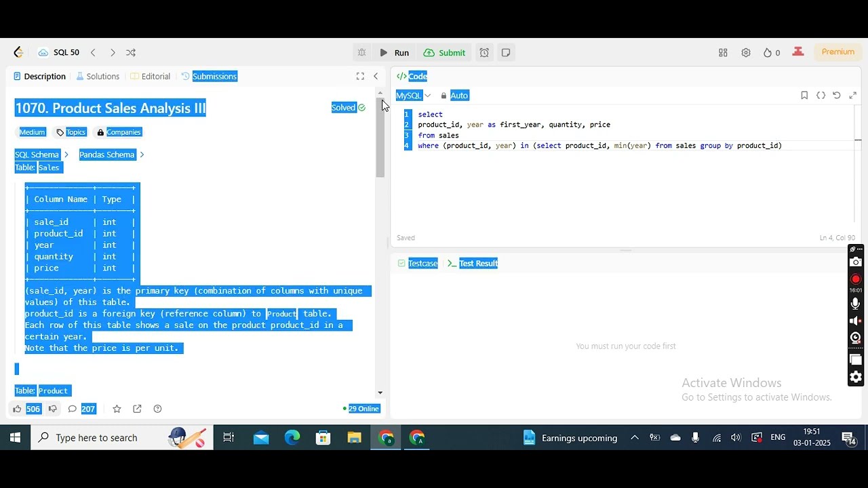Submit the solution
This screenshot has width=868, height=488.
[x=445, y=52]
